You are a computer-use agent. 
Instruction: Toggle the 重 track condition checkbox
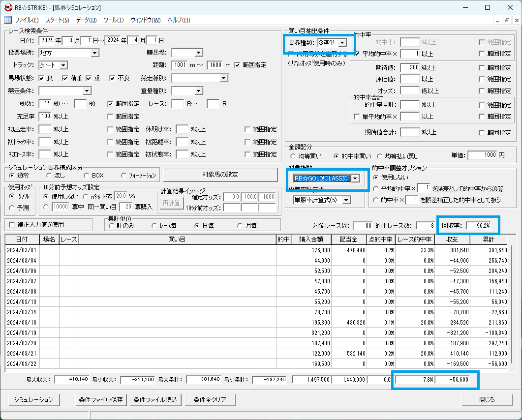click(x=89, y=78)
